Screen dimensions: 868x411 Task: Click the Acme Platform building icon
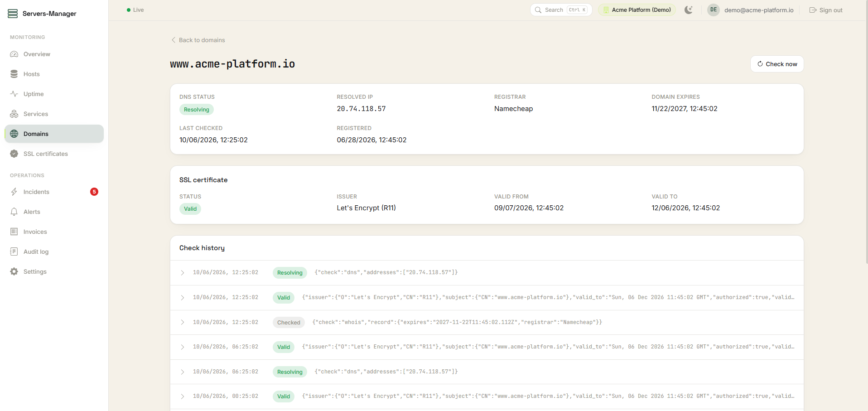click(x=606, y=10)
